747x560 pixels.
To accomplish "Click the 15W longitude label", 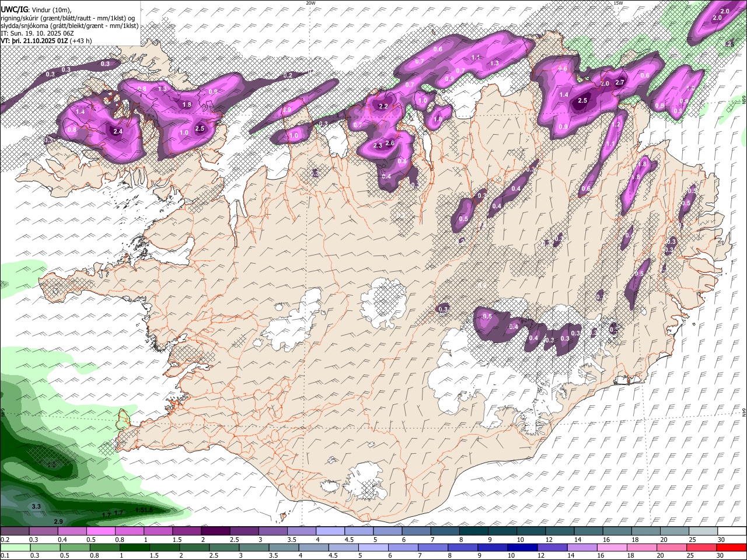I will [x=618, y=3].
